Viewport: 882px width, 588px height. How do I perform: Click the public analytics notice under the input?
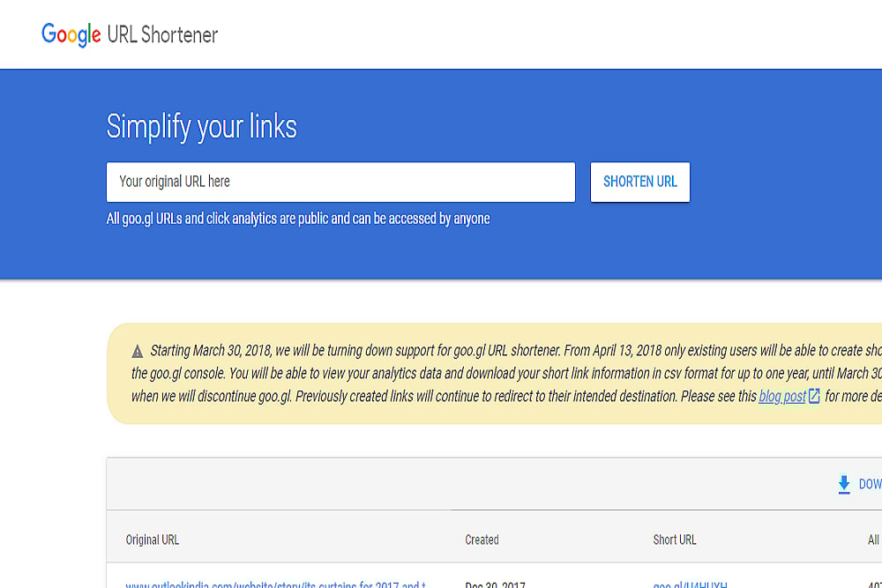(x=298, y=219)
